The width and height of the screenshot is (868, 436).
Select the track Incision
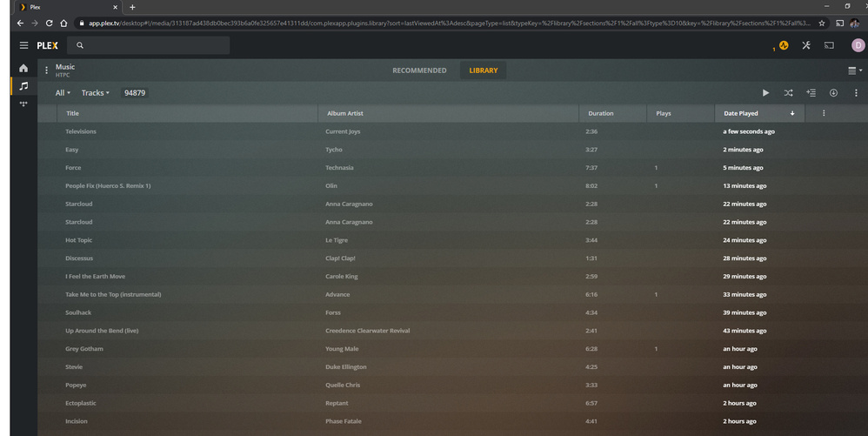pyautogui.click(x=77, y=421)
